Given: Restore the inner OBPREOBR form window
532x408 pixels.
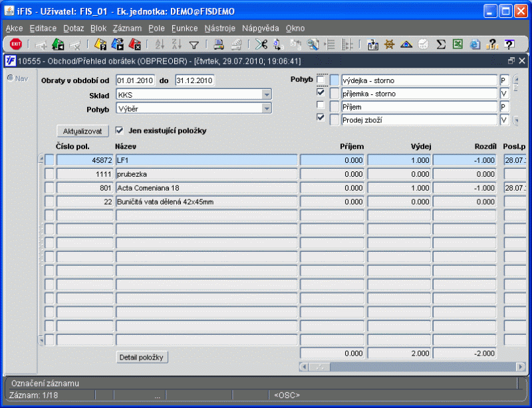Looking at the screenshot, I should click(x=511, y=61).
